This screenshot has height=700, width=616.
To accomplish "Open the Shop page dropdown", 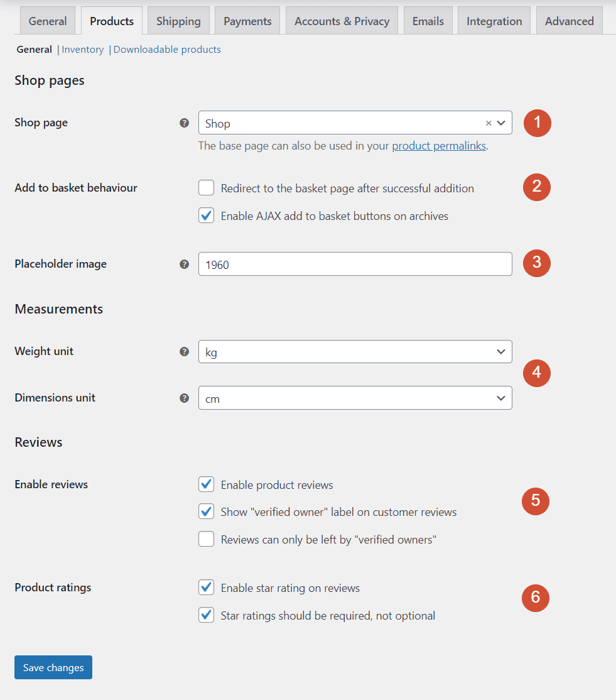I will 500,123.
